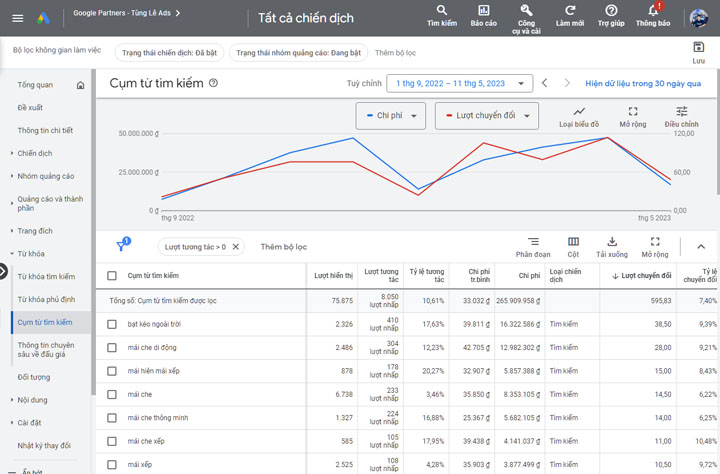This screenshot has width=720, height=474.
Task: Toggle the select-all header checkbox
Action: coord(112,276)
